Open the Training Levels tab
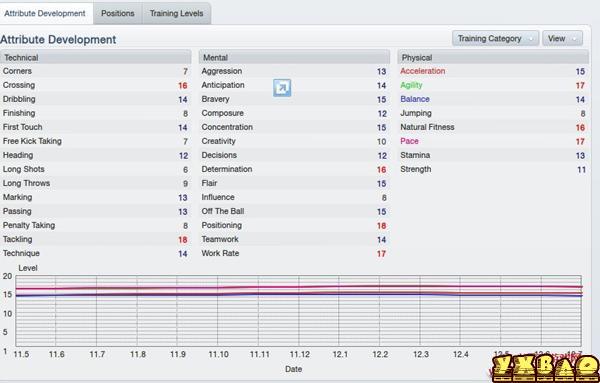This screenshot has height=383, width=600. pos(176,13)
